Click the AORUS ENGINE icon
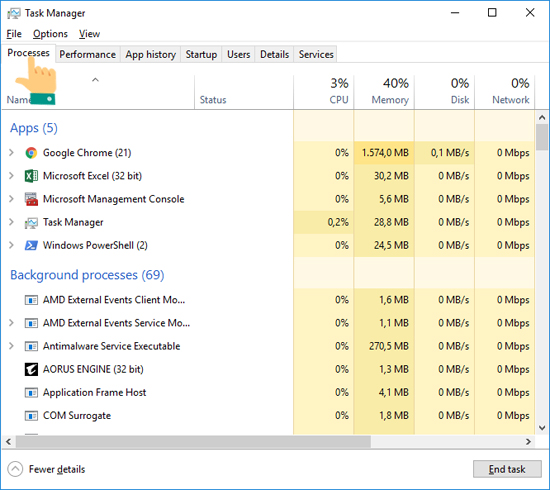550x490 pixels. point(31,369)
